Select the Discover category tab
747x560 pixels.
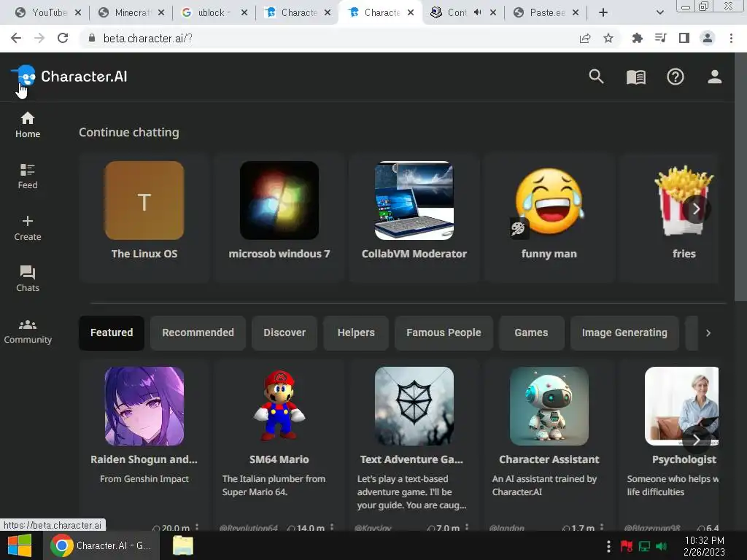(x=285, y=332)
